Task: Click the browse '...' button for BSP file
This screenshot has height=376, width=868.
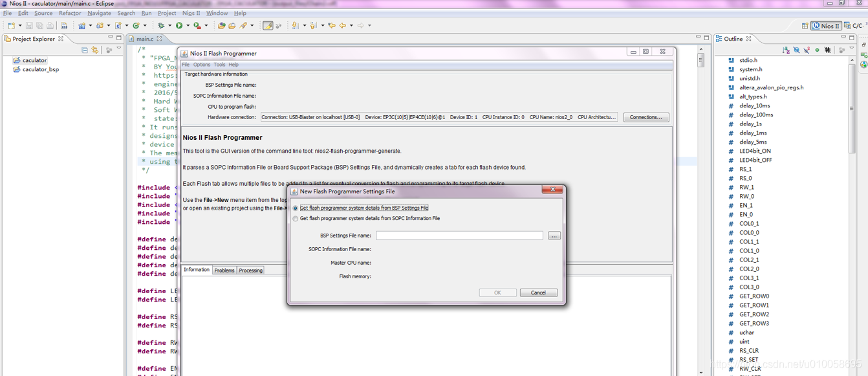Action: (x=554, y=236)
